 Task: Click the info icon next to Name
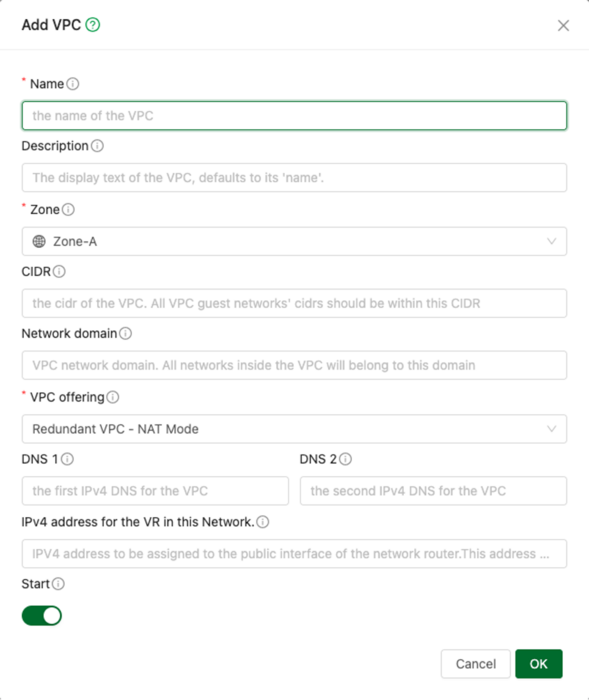click(x=73, y=83)
